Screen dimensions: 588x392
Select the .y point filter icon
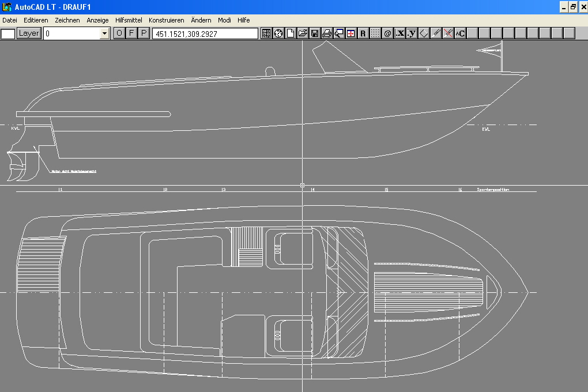(412, 33)
